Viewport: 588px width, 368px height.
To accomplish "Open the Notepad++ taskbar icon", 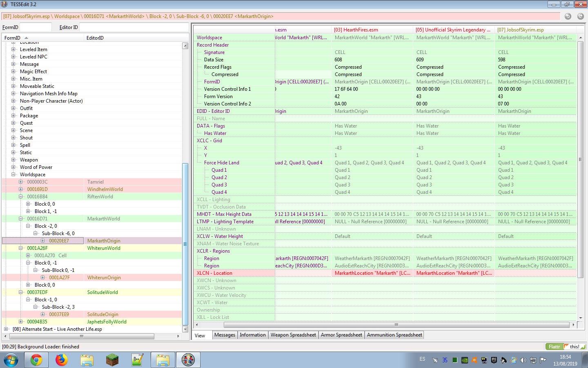I will 138,360.
